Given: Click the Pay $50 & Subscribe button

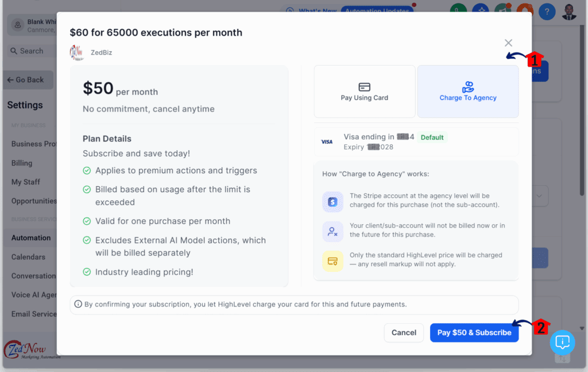Looking at the screenshot, I should [x=474, y=332].
